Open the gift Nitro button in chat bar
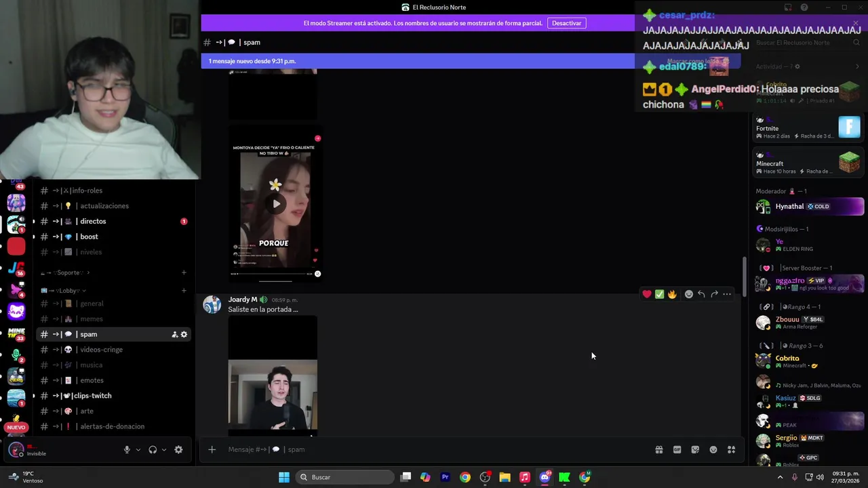The width and height of the screenshot is (868, 488). [x=658, y=449]
